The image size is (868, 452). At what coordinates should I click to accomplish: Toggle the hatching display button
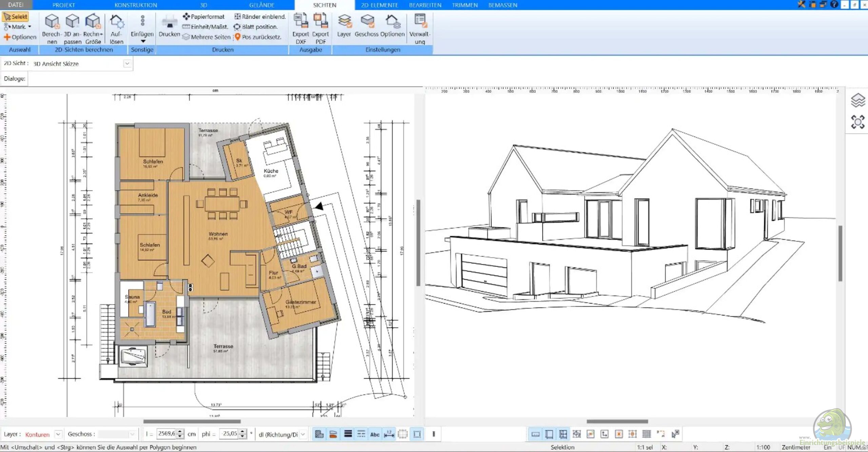(x=319, y=434)
